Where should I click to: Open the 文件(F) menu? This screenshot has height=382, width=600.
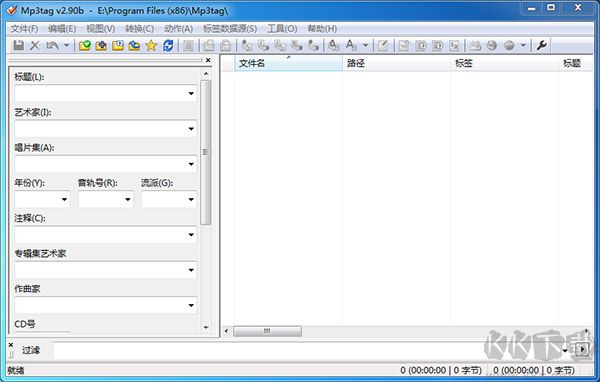(24, 29)
